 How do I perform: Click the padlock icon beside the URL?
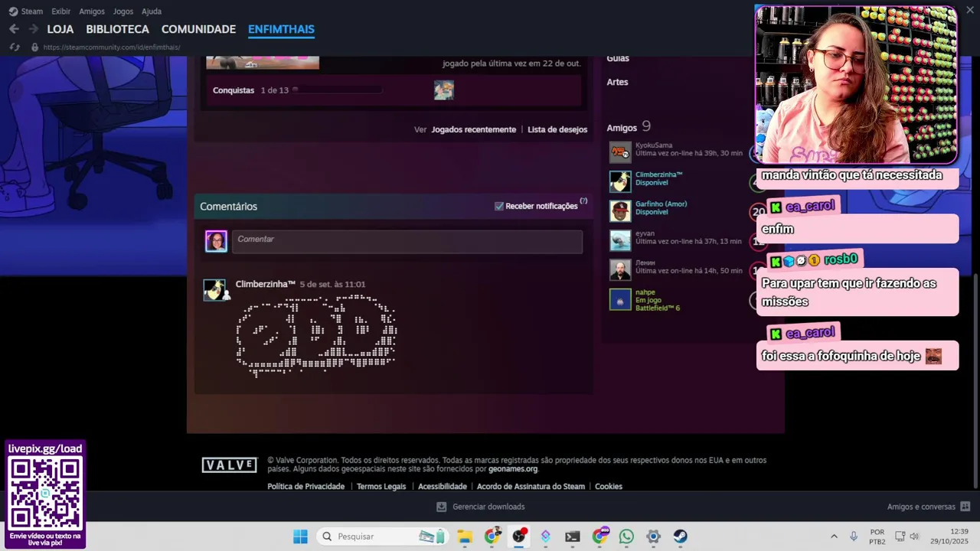(x=34, y=47)
